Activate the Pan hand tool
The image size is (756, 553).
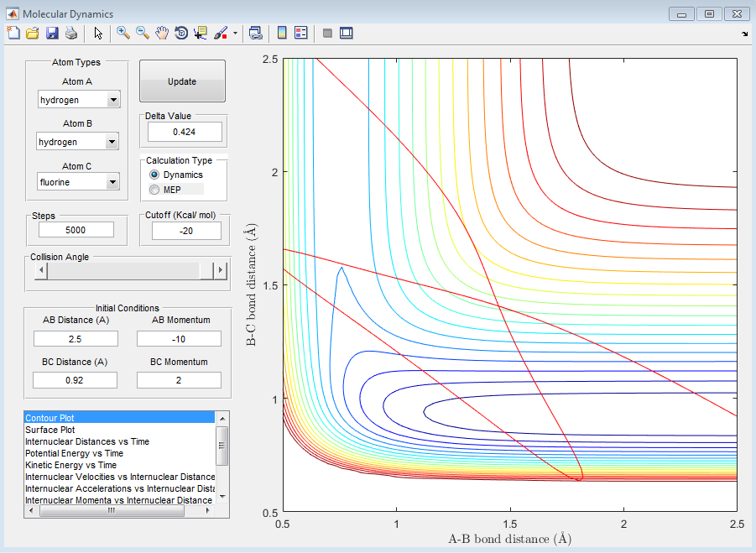tap(162, 33)
